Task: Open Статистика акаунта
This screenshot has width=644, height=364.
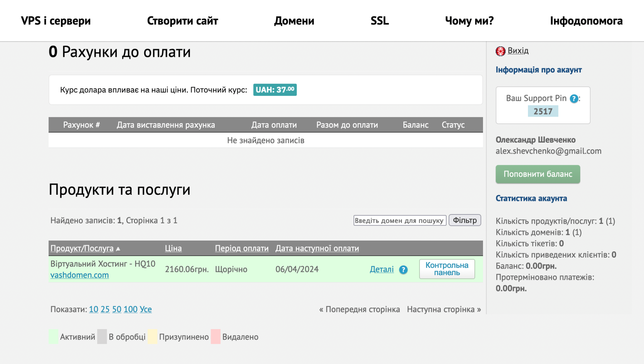Action: pyautogui.click(x=531, y=198)
